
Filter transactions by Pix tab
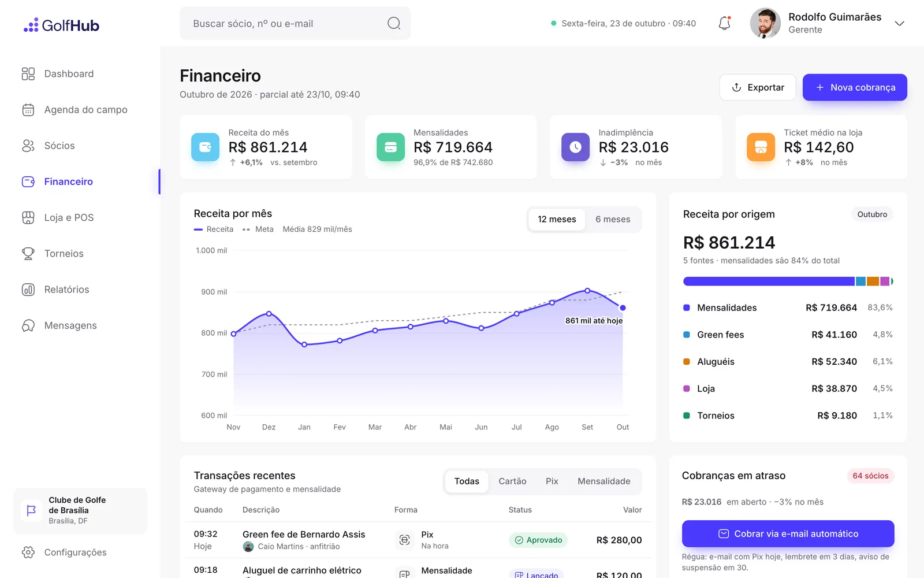pyautogui.click(x=552, y=481)
